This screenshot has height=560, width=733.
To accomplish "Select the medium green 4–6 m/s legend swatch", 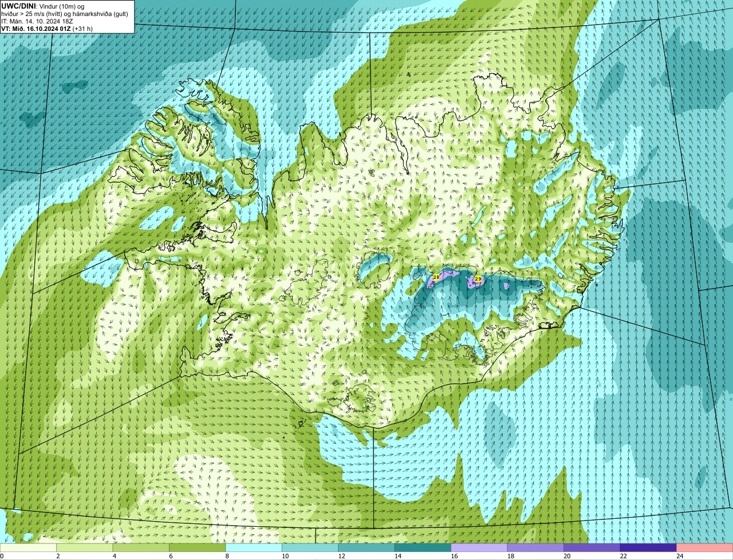I will tap(141, 548).
